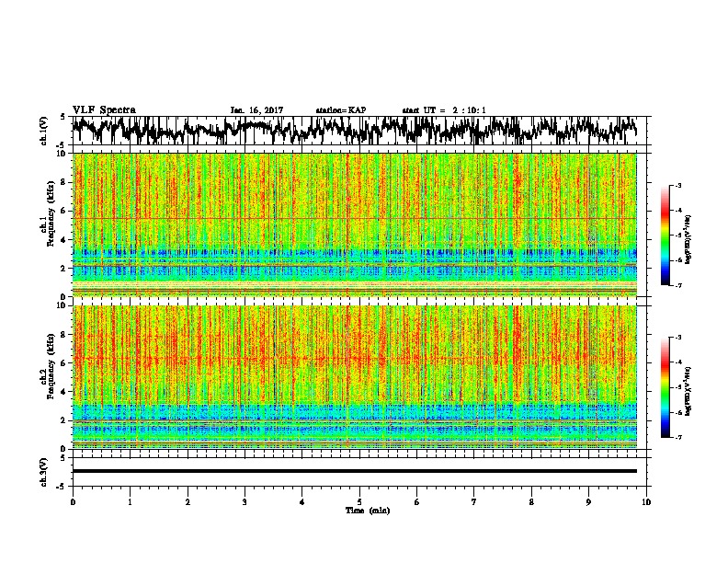The image size is (728, 563).
Task: Click the ch.3(V) axis label
Action: tap(44, 472)
